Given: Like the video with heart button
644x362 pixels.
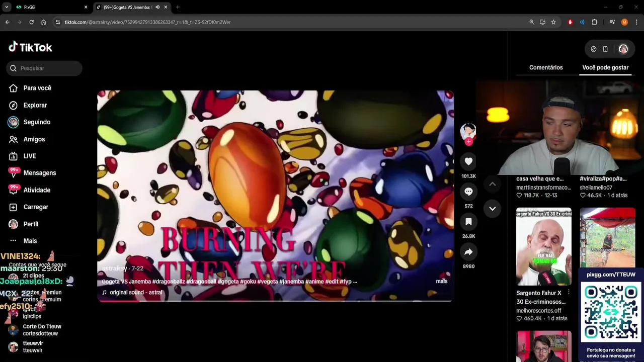Looking at the screenshot, I should pos(468,161).
